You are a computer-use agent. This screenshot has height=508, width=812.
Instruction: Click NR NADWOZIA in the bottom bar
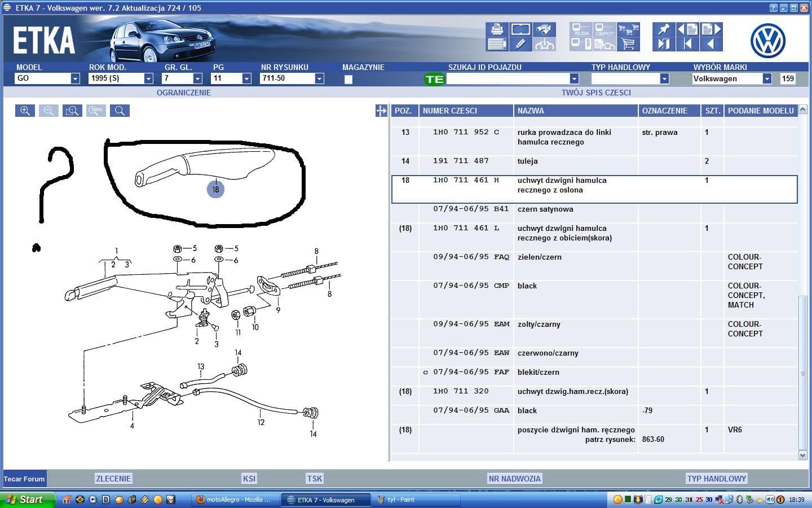[x=515, y=479]
